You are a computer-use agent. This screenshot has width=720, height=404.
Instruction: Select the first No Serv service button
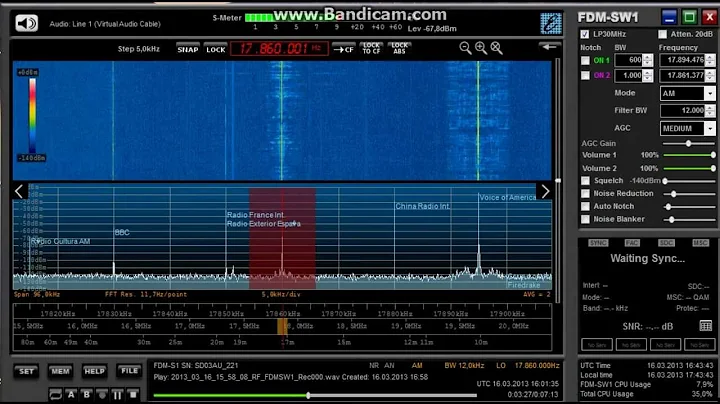coord(597,344)
